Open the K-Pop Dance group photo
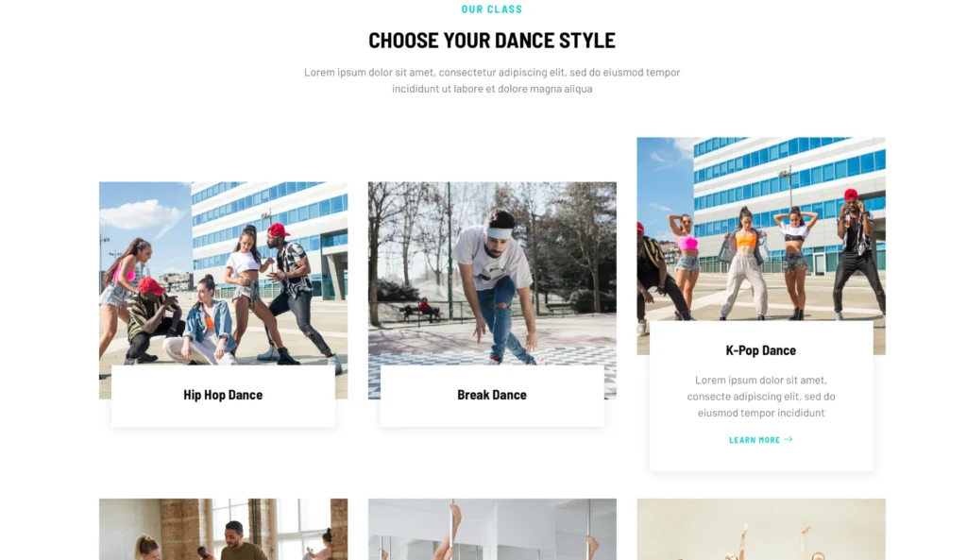The width and height of the screenshot is (967, 560). pyautogui.click(x=761, y=229)
